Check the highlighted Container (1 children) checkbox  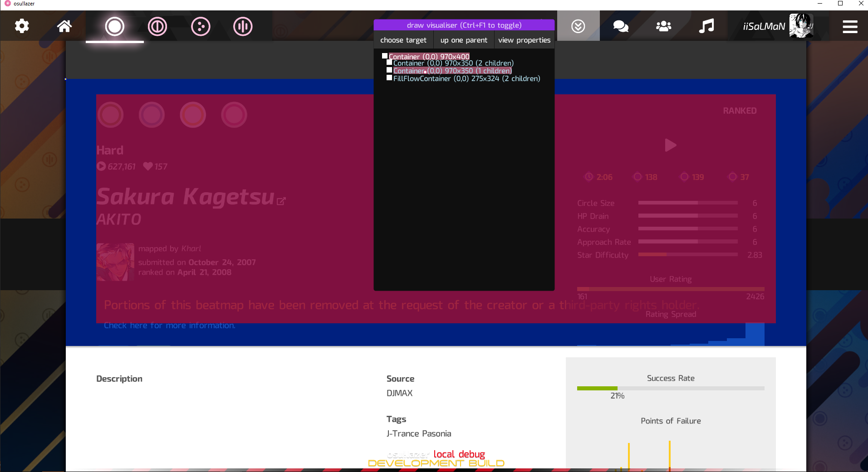(389, 70)
